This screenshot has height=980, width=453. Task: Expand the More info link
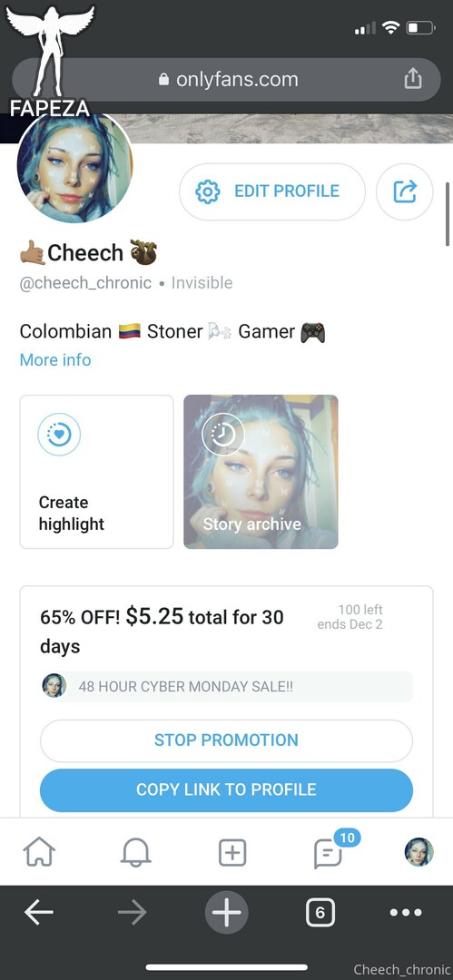[x=55, y=360]
